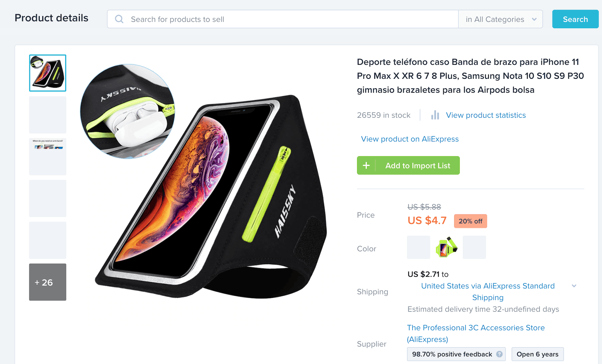Open View product statistics link

(486, 115)
